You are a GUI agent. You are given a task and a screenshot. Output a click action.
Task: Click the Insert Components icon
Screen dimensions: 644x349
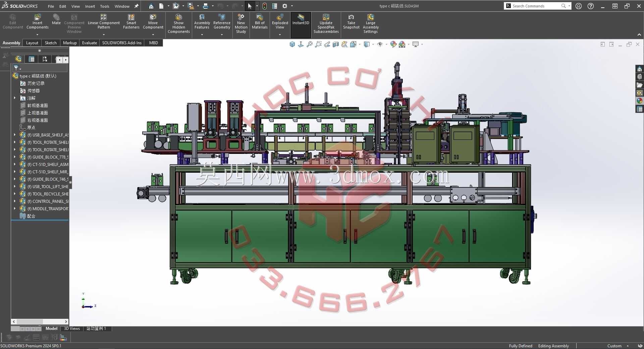(x=37, y=17)
